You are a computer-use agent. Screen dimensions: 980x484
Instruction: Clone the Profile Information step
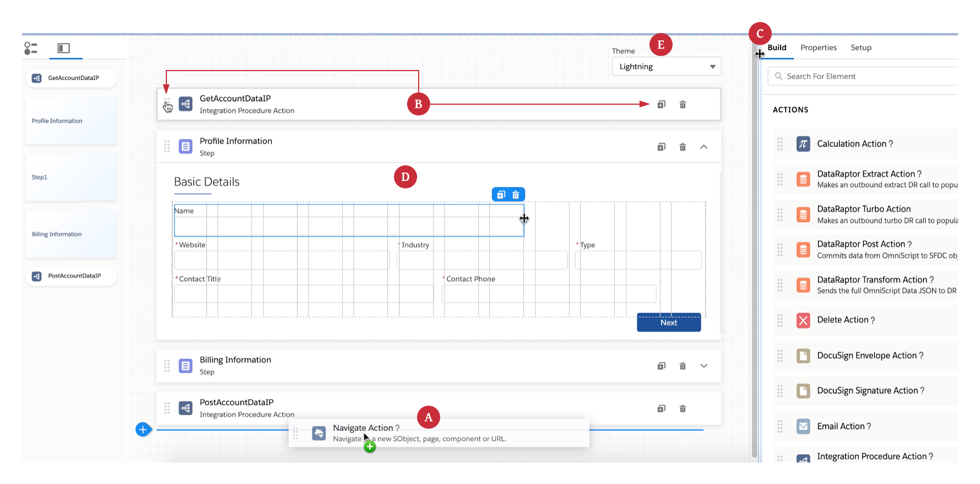coord(662,147)
